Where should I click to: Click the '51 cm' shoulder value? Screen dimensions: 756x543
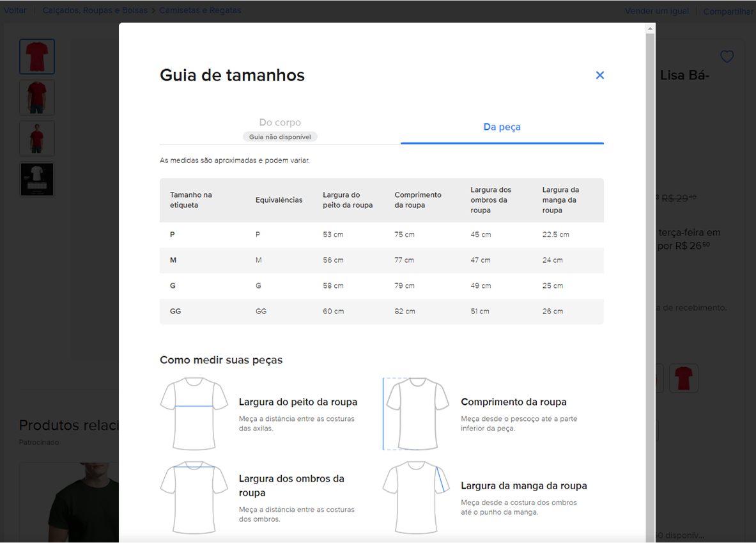click(480, 311)
